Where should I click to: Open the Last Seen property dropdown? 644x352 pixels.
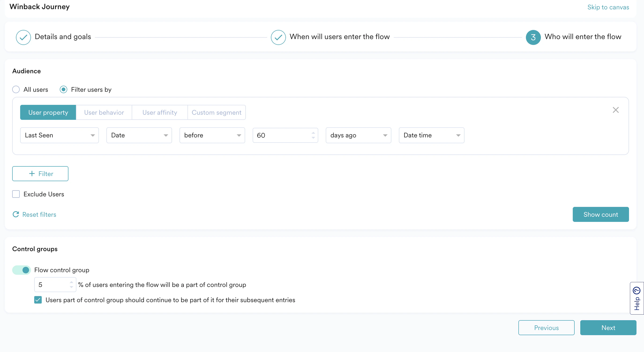pyautogui.click(x=60, y=135)
